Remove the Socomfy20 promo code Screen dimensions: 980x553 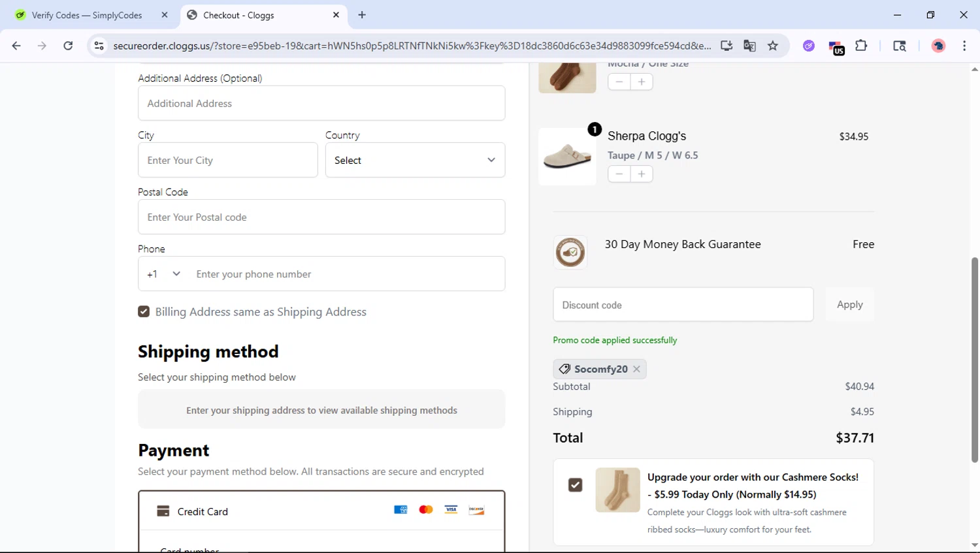pyautogui.click(x=636, y=369)
